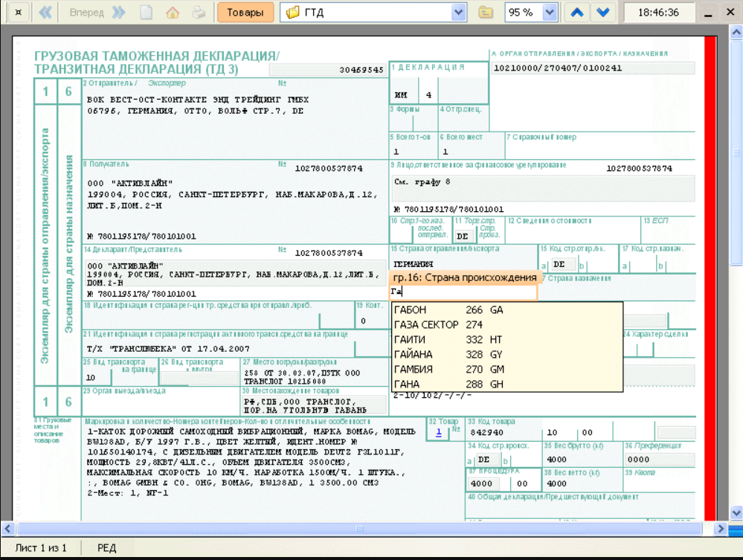Image resolution: width=743 pixels, height=560 pixels.
Task: Click the folder-up icon beside ГТД combo
Action: (485, 13)
